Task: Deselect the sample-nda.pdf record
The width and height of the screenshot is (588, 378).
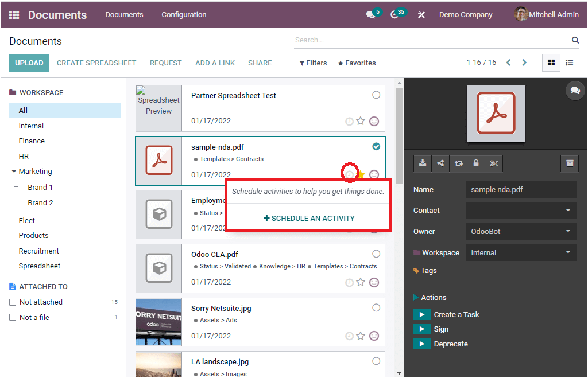Action: click(x=376, y=146)
